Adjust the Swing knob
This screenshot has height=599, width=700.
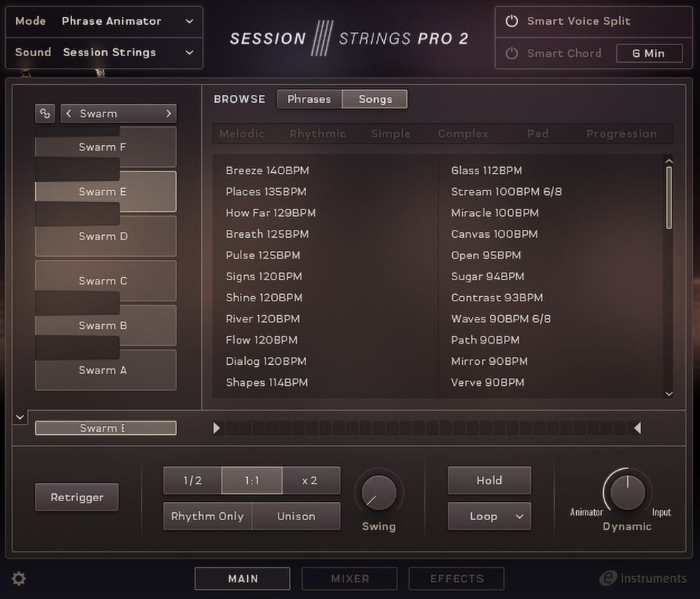[378, 492]
